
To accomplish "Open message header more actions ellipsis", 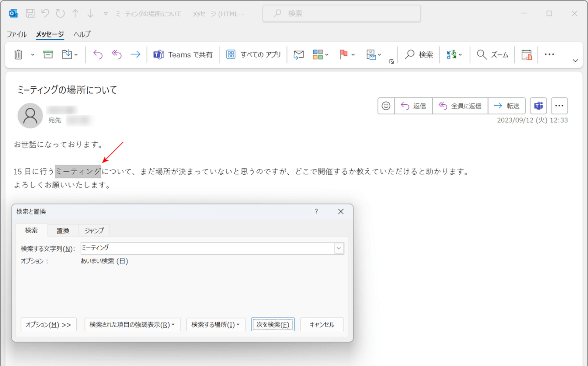I will (559, 106).
